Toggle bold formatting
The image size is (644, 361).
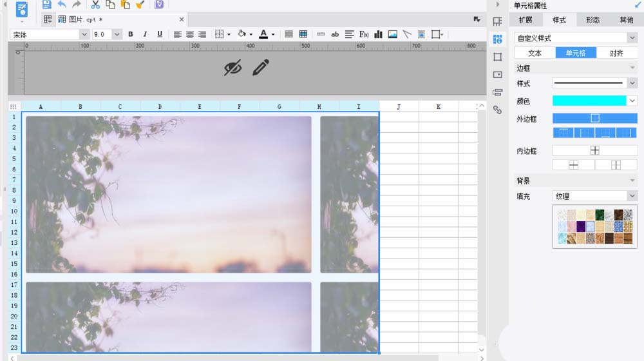pos(131,34)
